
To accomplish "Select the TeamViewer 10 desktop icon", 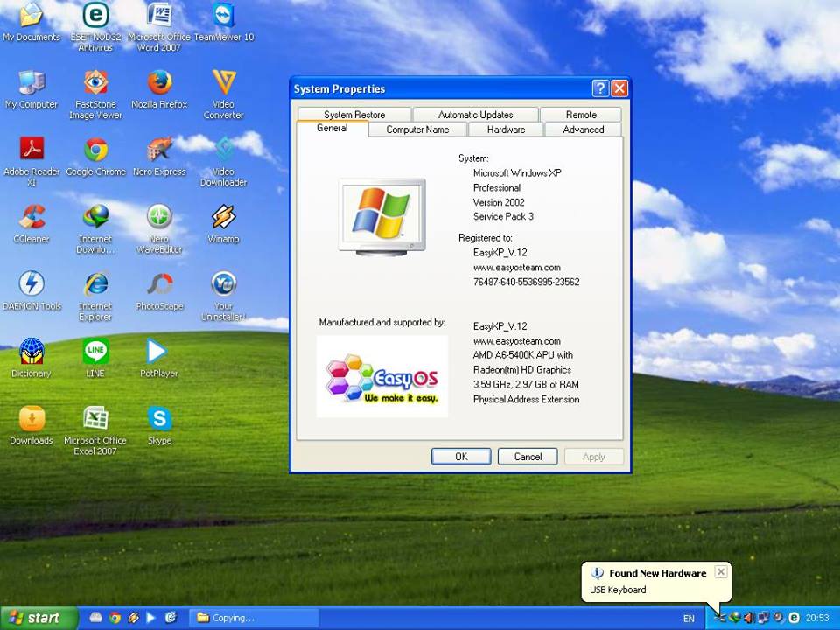I will coord(223,21).
